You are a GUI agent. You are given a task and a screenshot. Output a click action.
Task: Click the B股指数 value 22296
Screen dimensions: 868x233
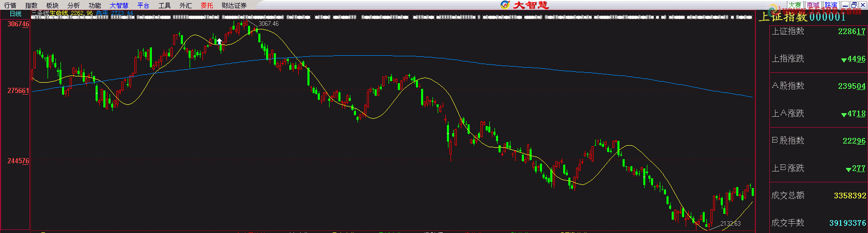tap(854, 141)
